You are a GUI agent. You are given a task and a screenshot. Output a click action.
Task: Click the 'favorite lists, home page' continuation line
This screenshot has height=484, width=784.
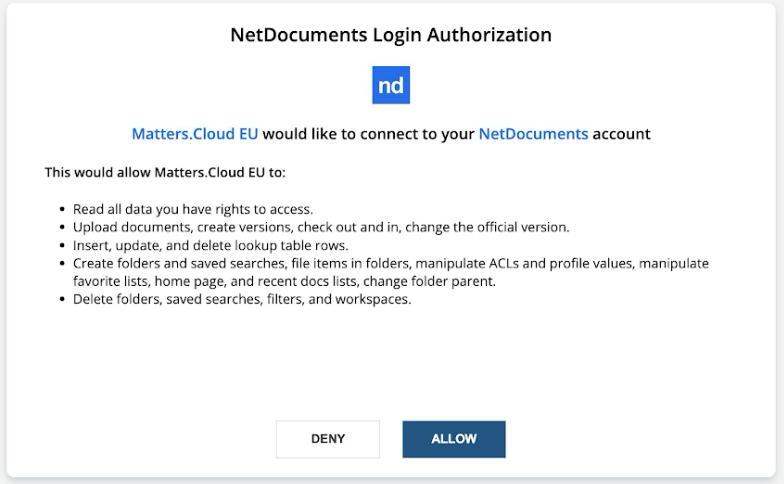coord(284,282)
